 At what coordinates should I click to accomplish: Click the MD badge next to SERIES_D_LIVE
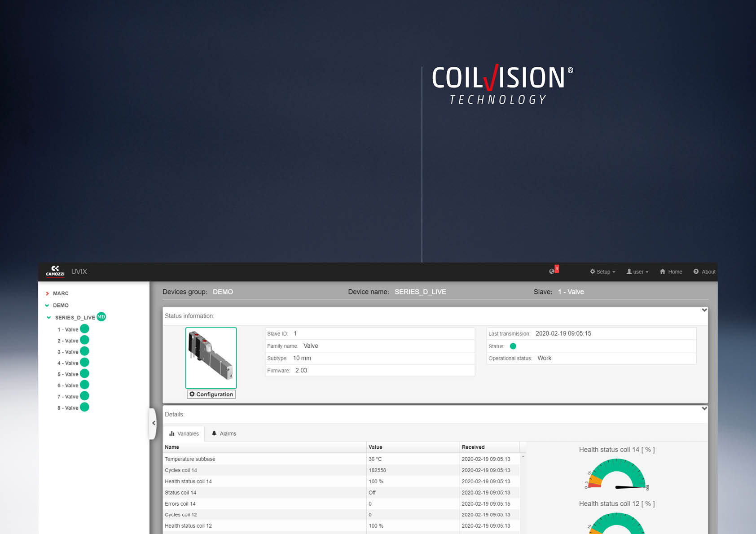coord(101,317)
